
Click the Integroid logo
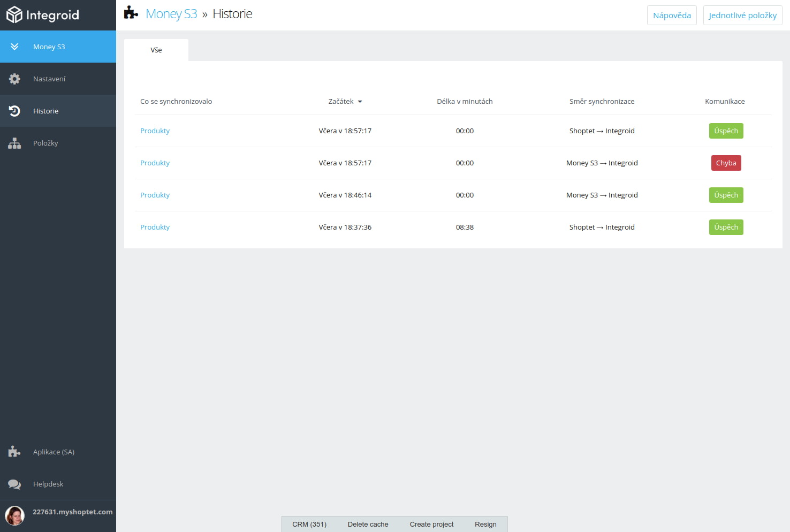pyautogui.click(x=43, y=15)
